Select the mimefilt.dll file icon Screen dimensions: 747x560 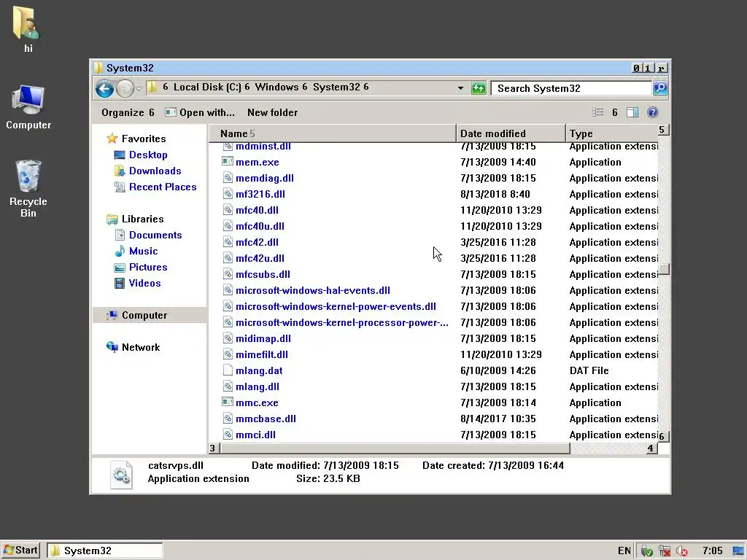pyautogui.click(x=228, y=354)
